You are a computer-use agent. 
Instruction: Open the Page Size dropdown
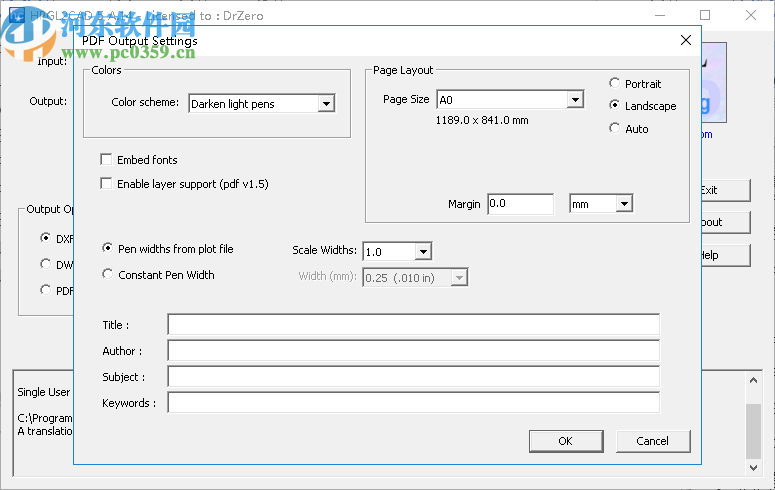(x=575, y=100)
